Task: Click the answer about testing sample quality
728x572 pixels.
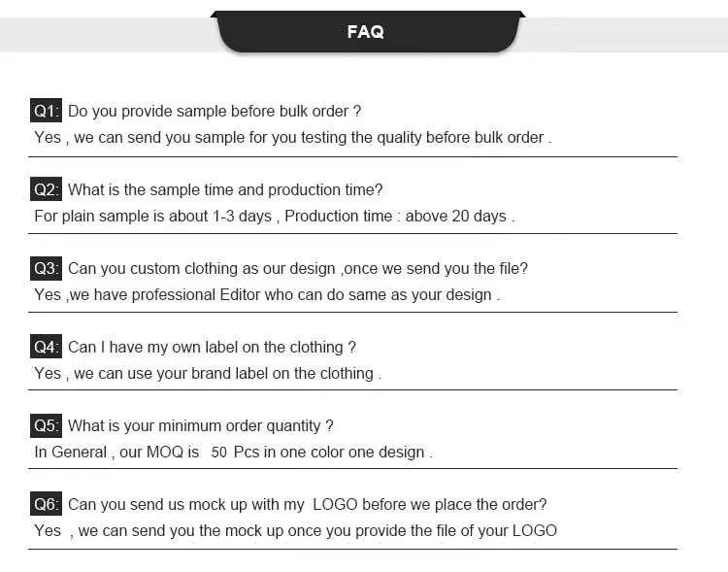Action: tap(292, 138)
